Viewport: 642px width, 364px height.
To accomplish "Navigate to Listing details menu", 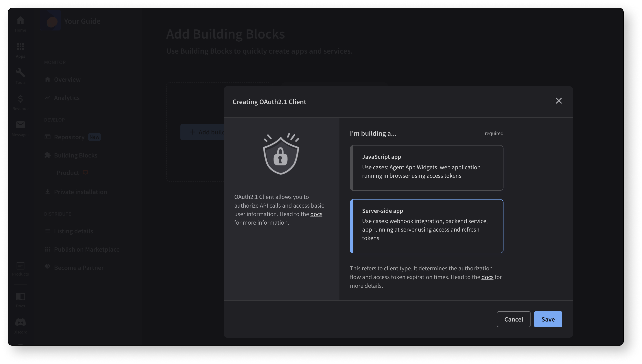I will [74, 231].
